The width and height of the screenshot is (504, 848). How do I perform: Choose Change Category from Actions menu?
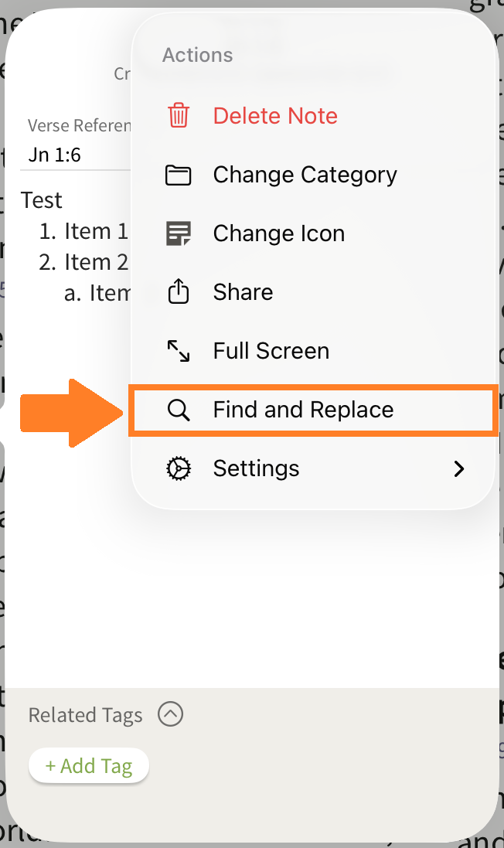pos(305,175)
